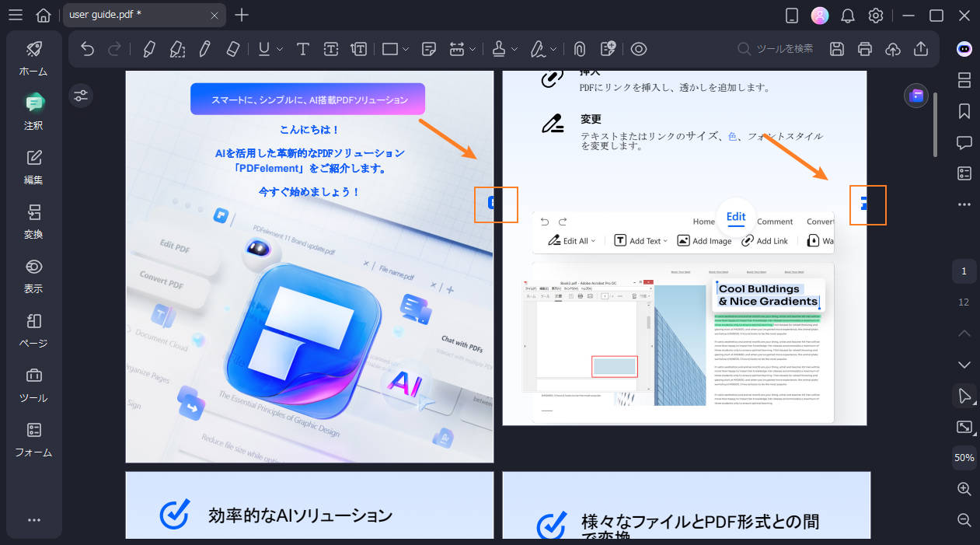Open the underline tool dropdown
Image resolution: width=980 pixels, height=545 pixels.
(277, 49)
